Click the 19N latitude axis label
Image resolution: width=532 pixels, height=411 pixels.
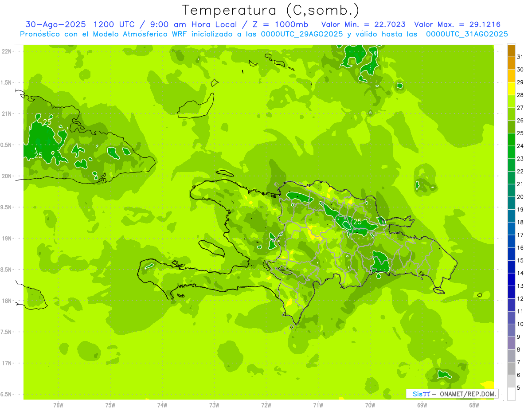click(7, 238)
